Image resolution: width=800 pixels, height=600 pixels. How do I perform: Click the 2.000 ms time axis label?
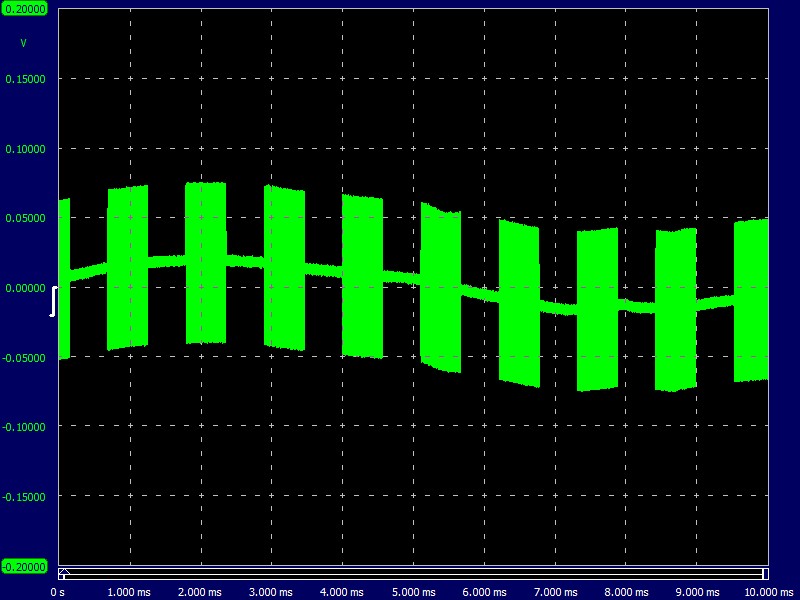tap(200, 592)
